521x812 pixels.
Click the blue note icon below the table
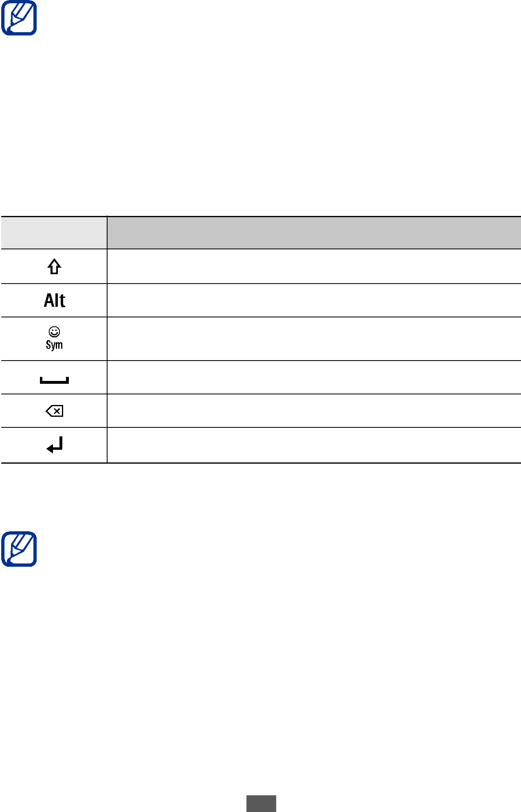click(19, 549)
